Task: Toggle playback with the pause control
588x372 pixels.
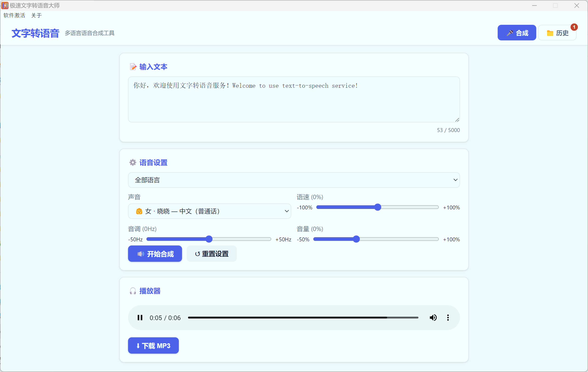Action: coord(140,317)
